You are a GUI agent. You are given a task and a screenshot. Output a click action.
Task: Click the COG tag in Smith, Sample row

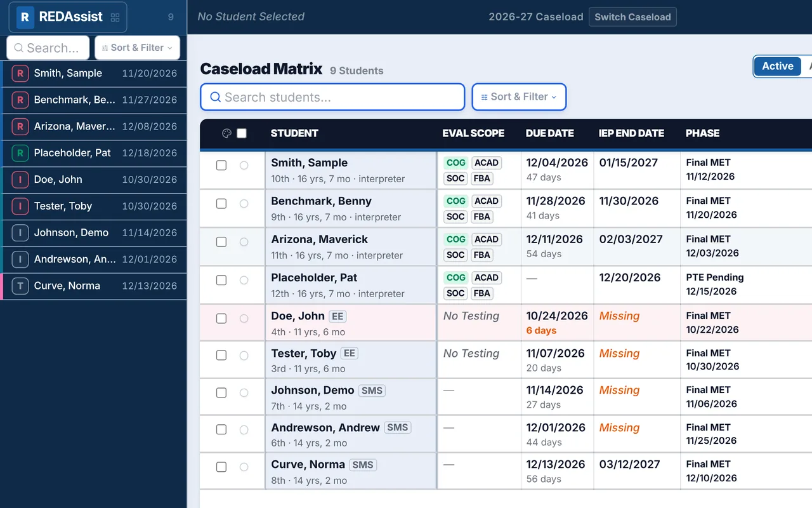coord(455,163)
